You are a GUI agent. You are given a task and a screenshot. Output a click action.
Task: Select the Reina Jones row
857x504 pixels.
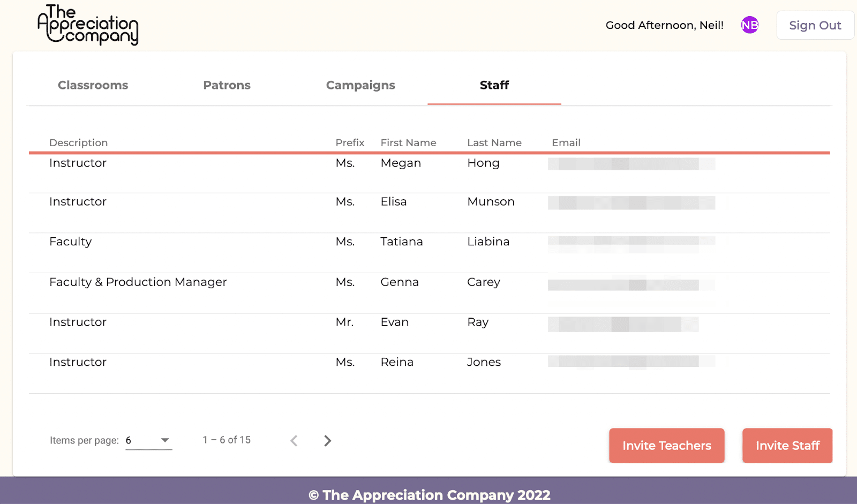point(429,373)
